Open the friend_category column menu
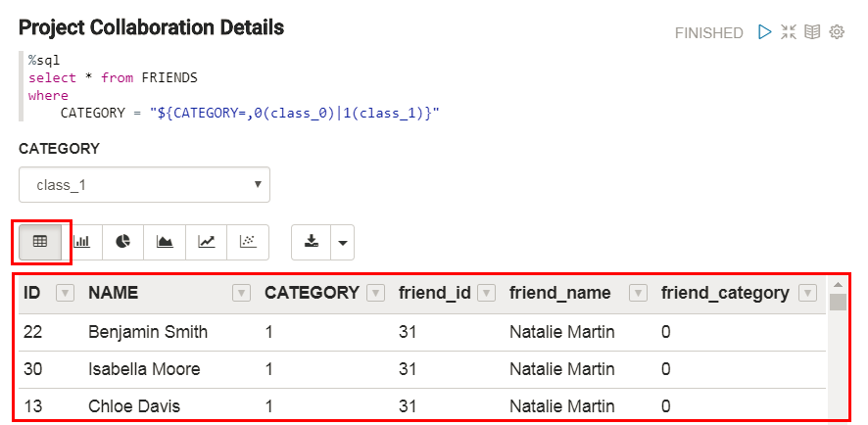Viewport: 868px width, 425px height. pos(807,293)
